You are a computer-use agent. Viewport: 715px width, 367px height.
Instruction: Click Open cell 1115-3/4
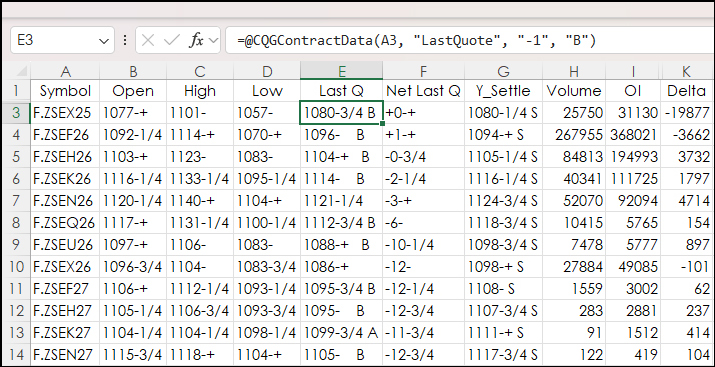tap(133, 355)
